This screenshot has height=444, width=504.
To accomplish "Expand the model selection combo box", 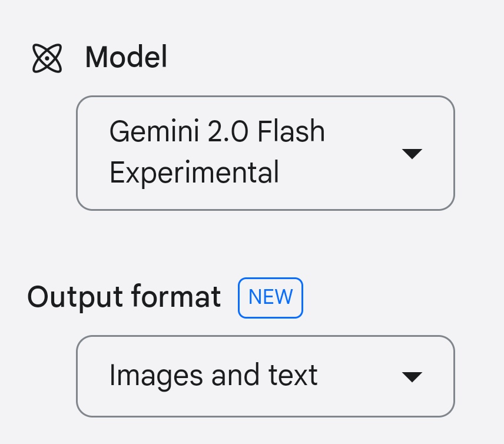I will pyautogui.click(x=265, y=153).
